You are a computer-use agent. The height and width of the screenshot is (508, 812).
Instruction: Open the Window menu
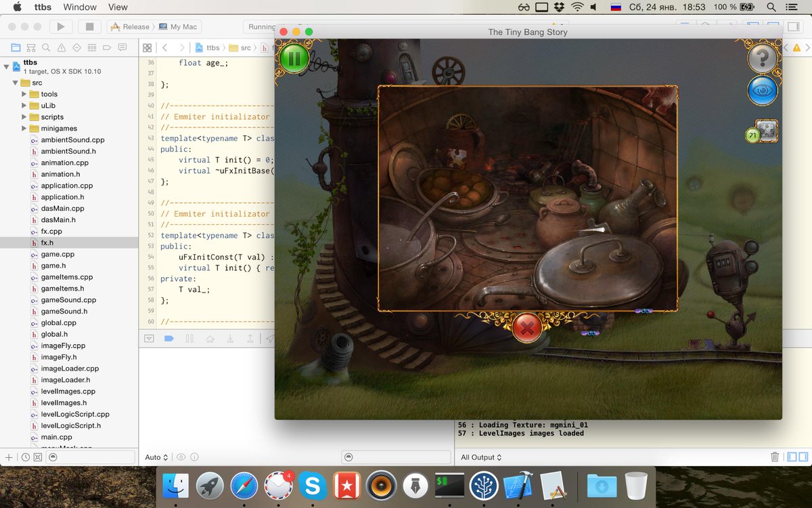coord(80,7)
